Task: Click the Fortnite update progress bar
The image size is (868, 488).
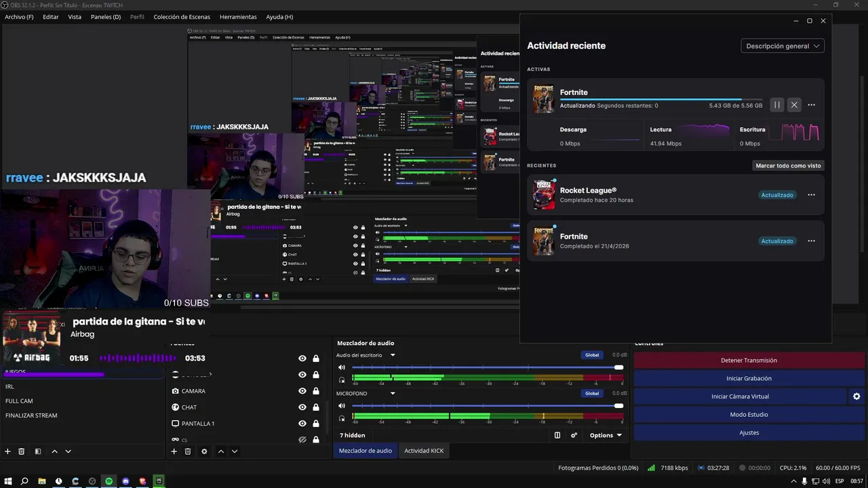Action: point(661,100)
